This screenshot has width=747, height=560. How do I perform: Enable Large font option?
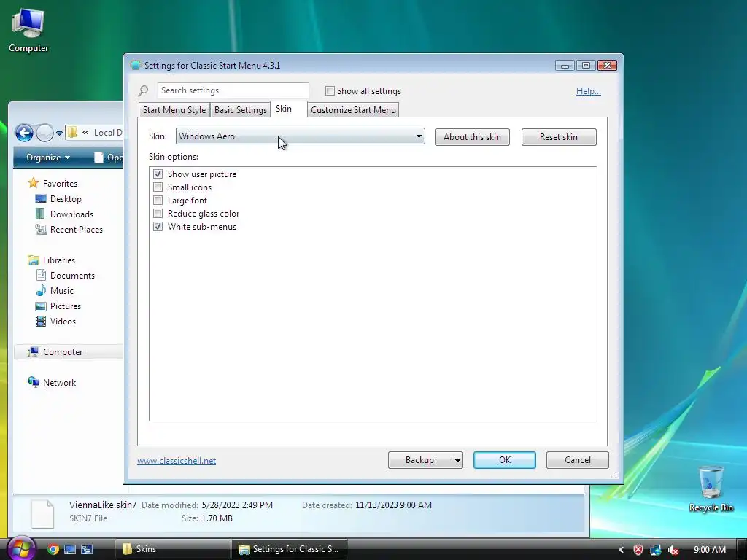[x=158, y=200]
